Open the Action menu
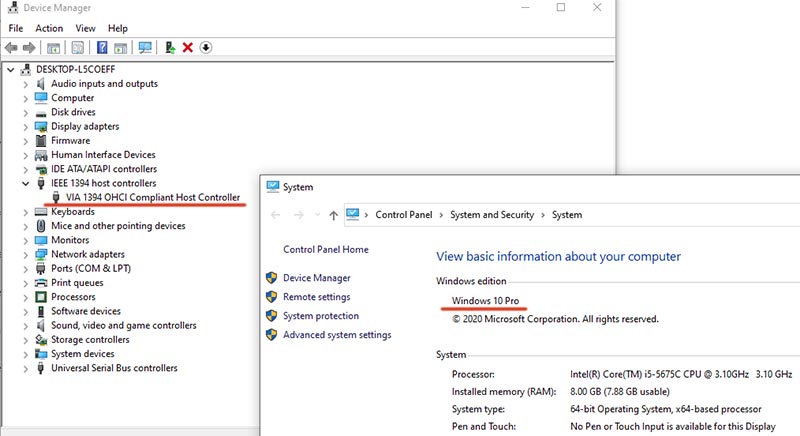The image size is (800, 436). (x=49, y=29)
